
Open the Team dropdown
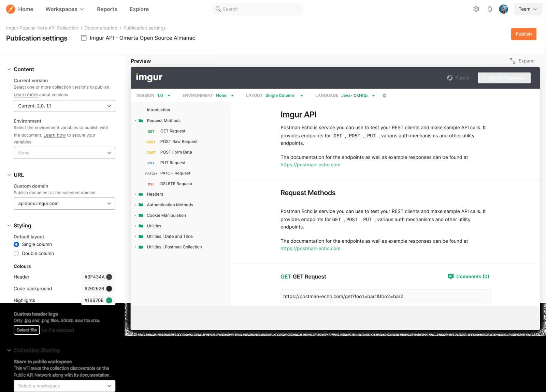[x=528, y=9]
